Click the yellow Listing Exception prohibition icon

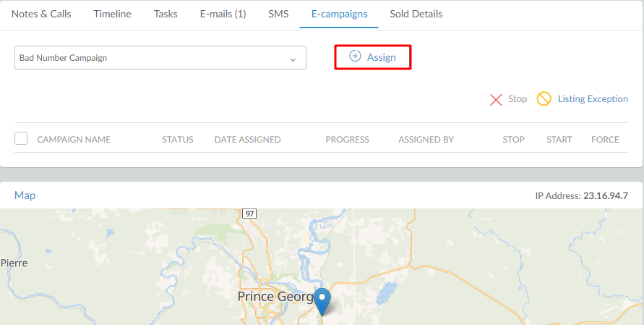click(x=544, y=99)
